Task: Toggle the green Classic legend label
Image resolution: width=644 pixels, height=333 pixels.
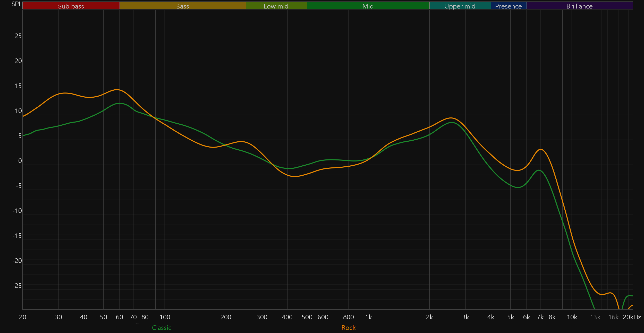Action: 162,328
